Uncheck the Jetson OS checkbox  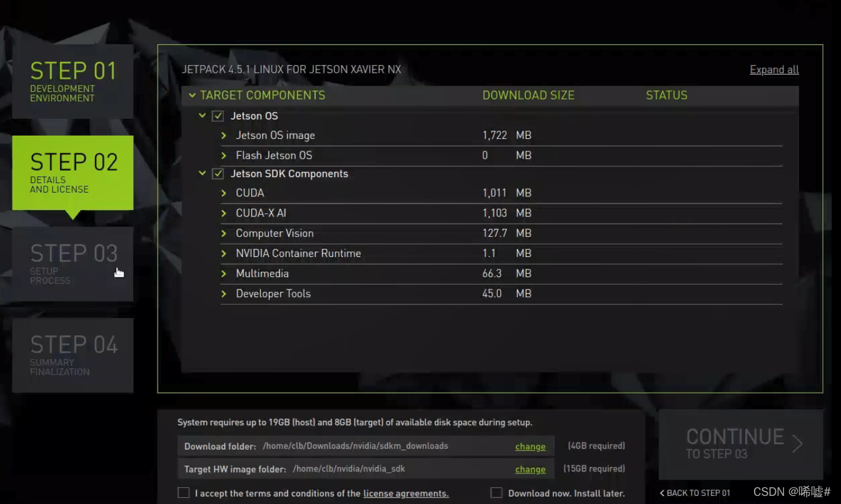coord(218,116)
